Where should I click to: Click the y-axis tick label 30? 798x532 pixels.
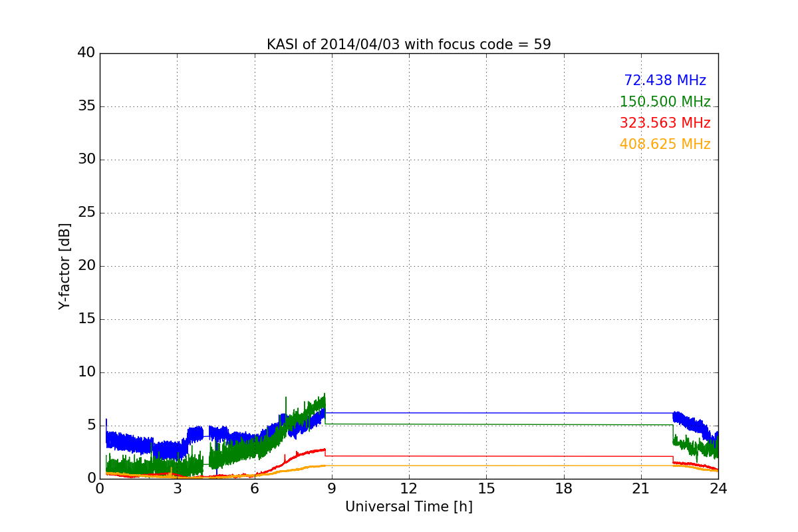(x=86, y=160)
